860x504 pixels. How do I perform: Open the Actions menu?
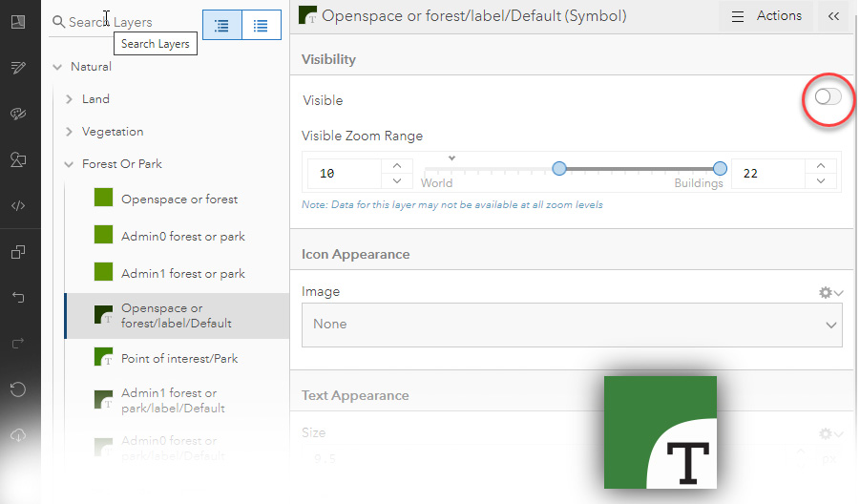766,16
